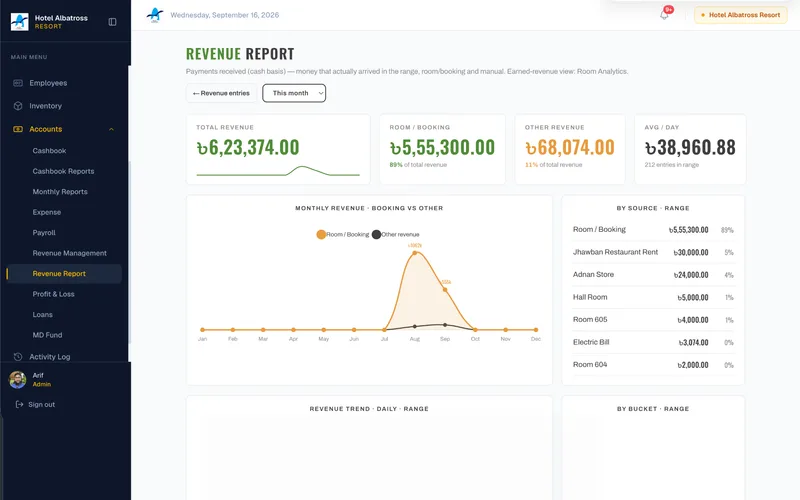Click the Room 604 source row

coord(653,364)
